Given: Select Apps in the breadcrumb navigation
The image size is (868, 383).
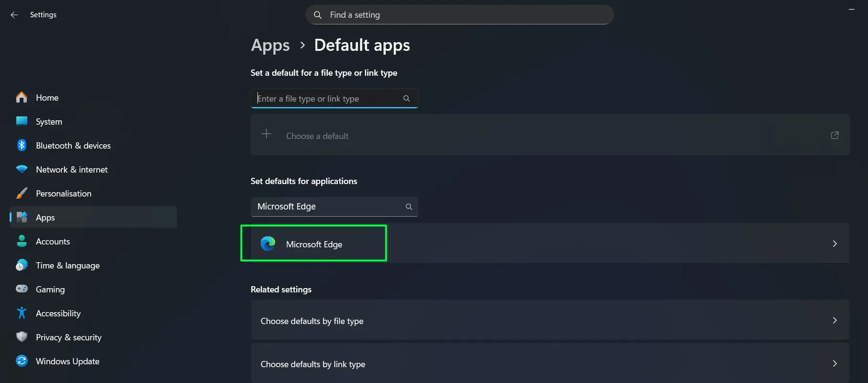Looking at the screenshot, I should coord(270,45).
